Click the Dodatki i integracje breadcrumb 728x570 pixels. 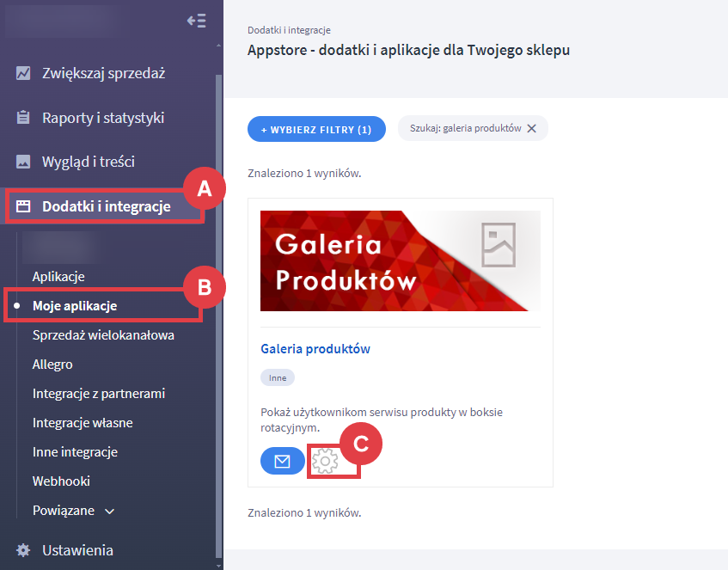pos(289,30)
